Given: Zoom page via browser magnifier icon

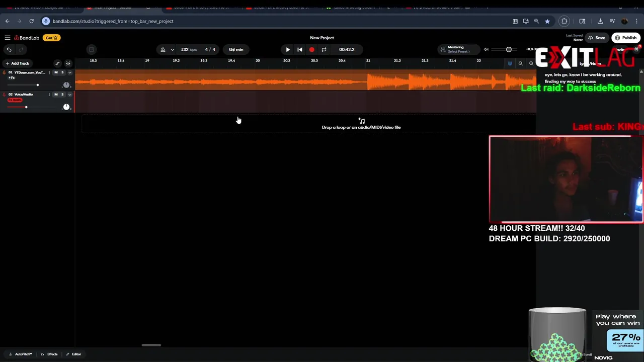Looking at the screenshot, I should tap(536, 21).
